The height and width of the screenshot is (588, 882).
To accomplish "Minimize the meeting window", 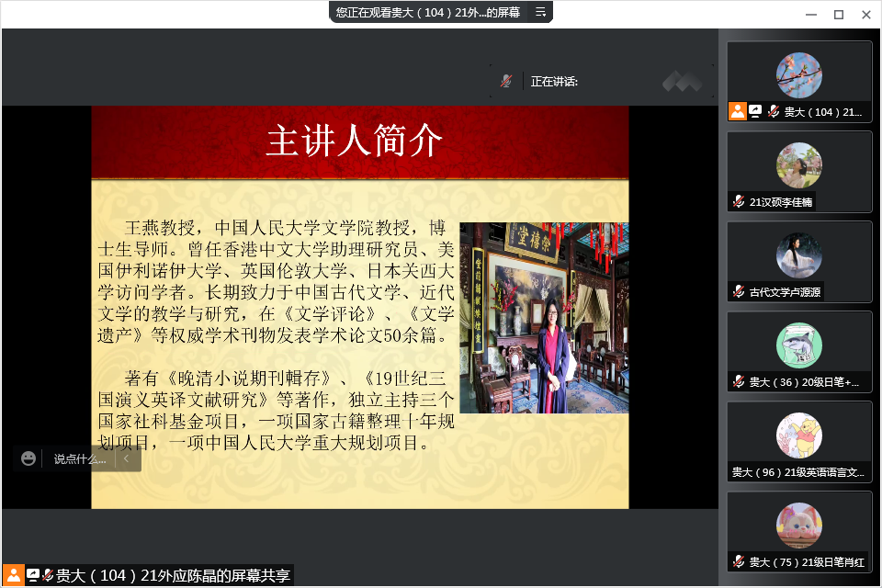I will (810, 15).
